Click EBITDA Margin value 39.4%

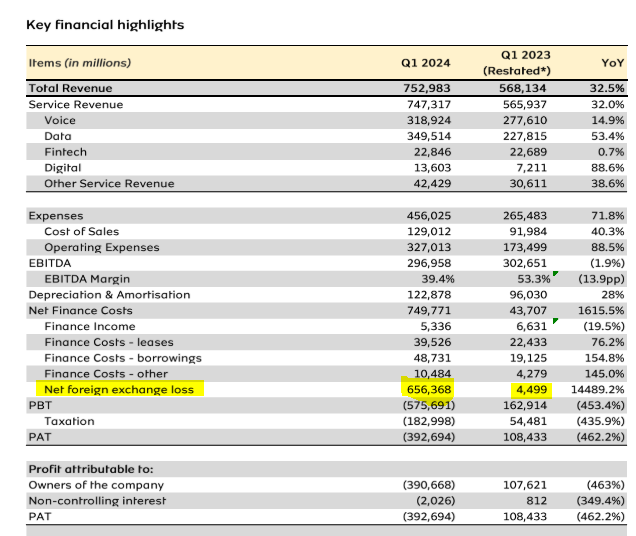(438, 279)
